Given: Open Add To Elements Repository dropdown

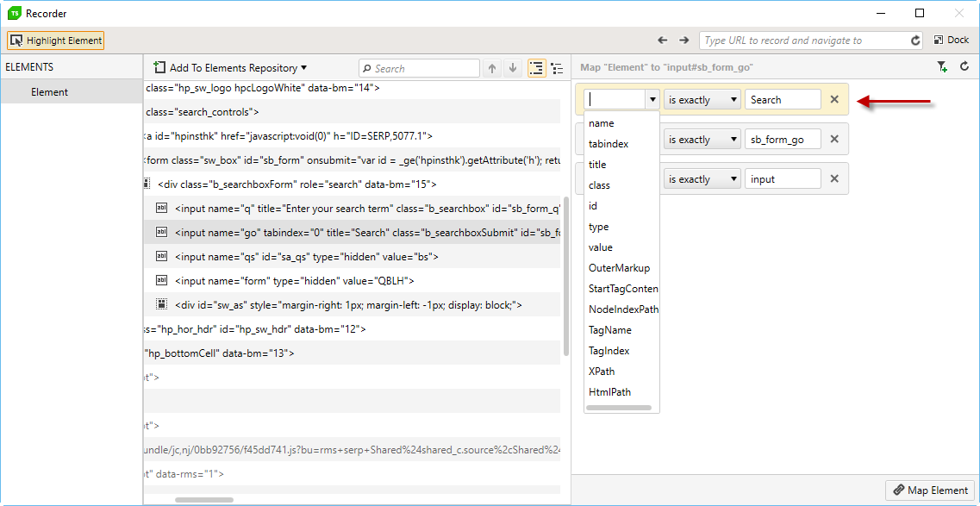Looking at the screenshot, I should coord(231,68).
